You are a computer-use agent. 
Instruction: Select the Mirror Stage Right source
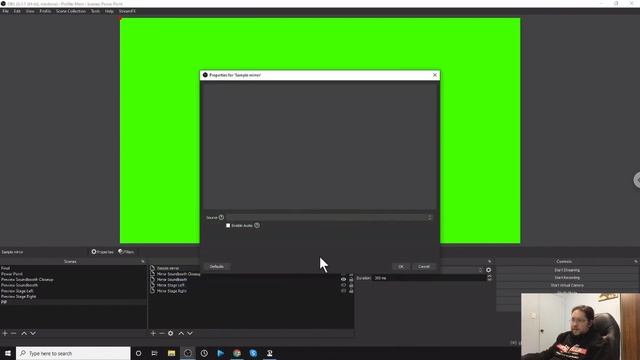(x=171, y=291)
